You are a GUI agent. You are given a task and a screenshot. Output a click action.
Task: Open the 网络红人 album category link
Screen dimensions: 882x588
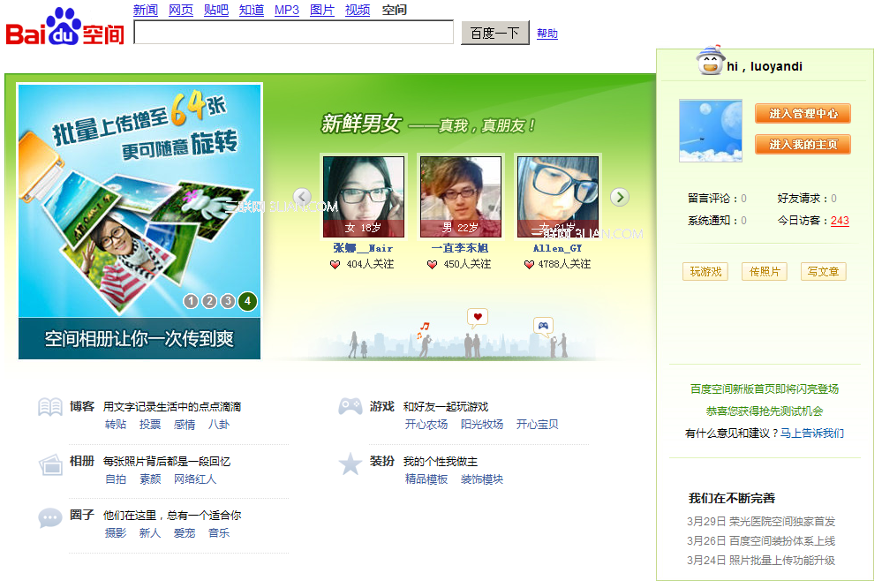[x=194, y=479]
